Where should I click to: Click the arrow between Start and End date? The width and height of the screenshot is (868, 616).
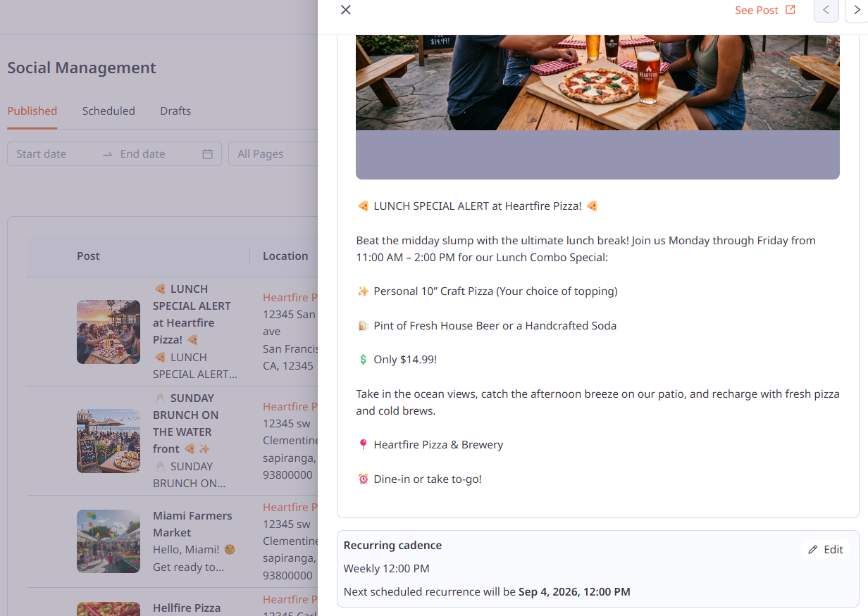point(107,154)
